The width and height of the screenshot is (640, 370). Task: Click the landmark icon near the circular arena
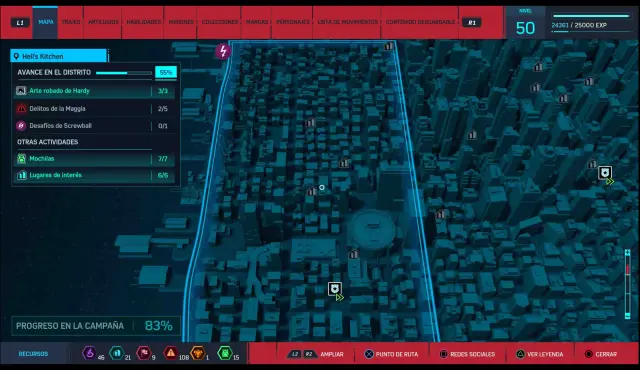coord(353,255)
